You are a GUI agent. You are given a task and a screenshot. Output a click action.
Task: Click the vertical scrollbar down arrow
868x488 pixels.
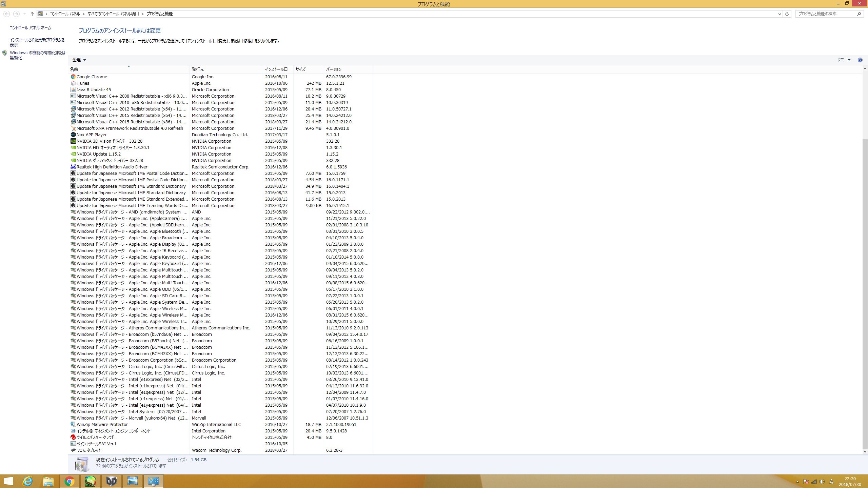point(865,451)
